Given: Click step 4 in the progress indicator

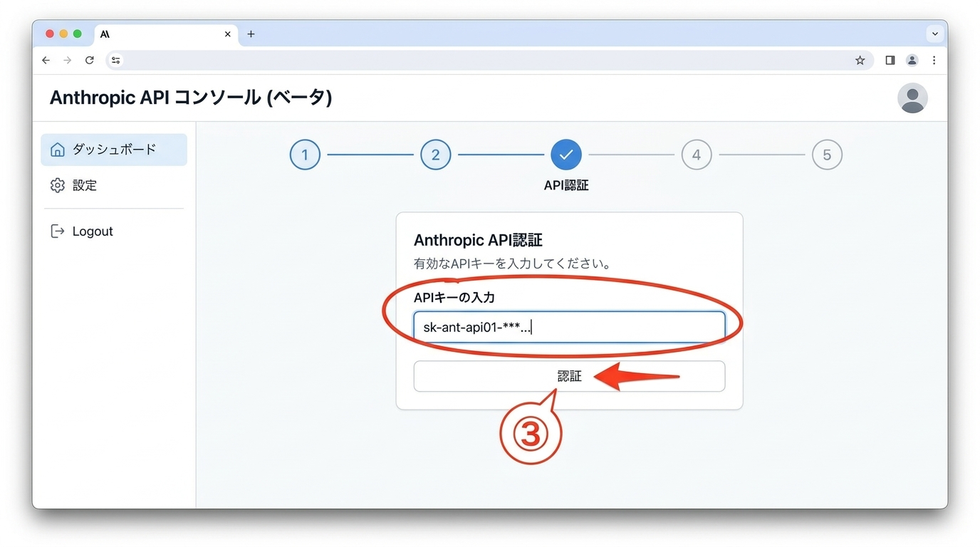Looking at the screenshot, I should (697, 155).
